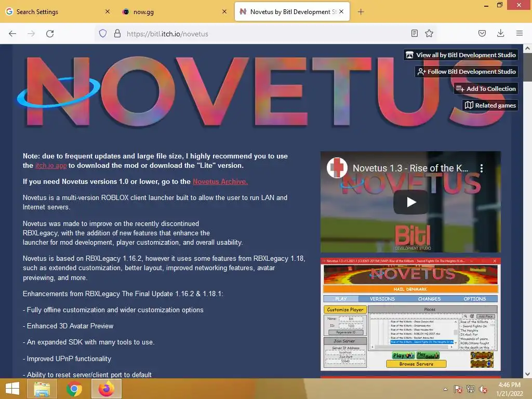
Task: Switch to the now.gg tab
Action: coord(174,12)
